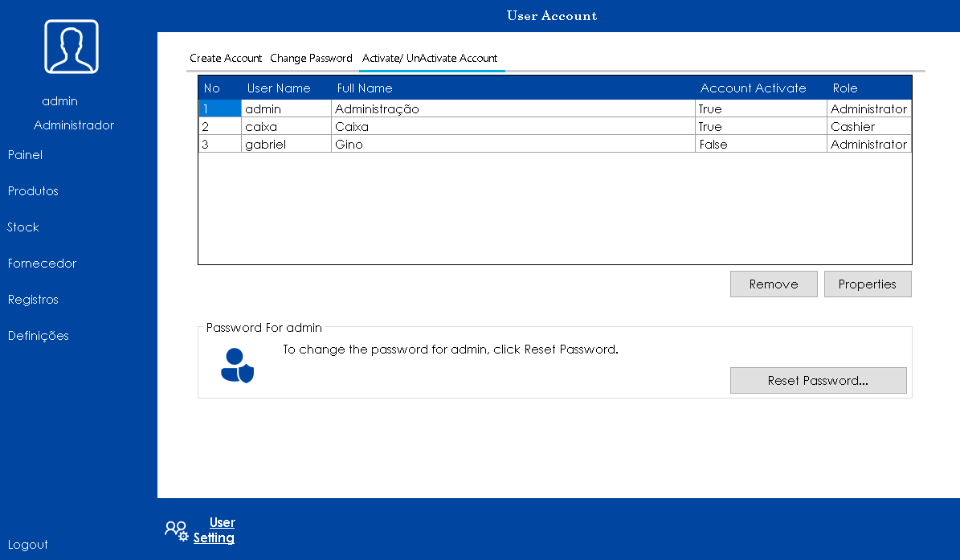
Task: Select the caixa user row
Action: click(285, 127)
